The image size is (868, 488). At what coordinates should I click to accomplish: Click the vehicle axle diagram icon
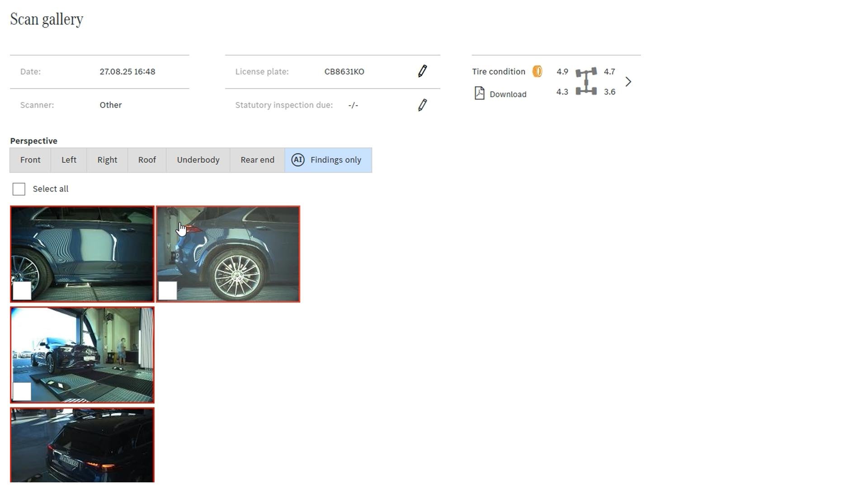click(586, 81)
